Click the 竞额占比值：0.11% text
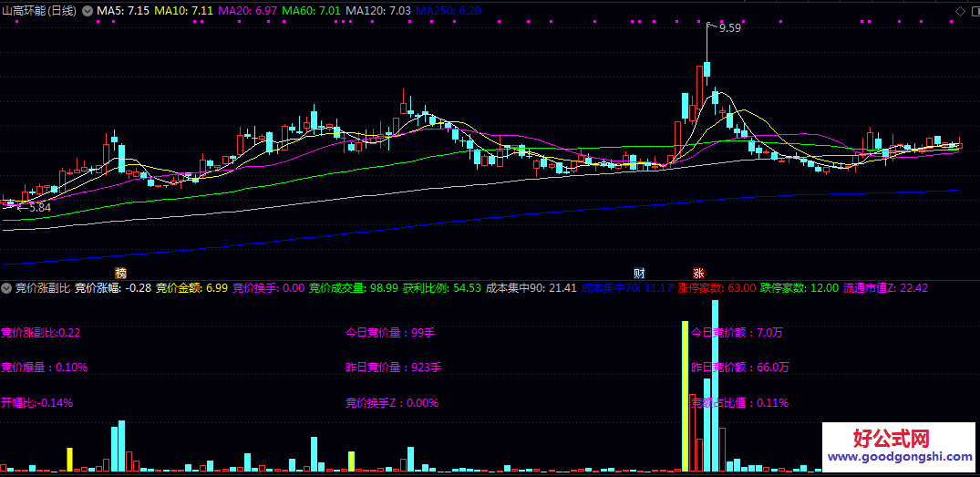The width and height of the screenshot is (980, 477). coord(740,402)
